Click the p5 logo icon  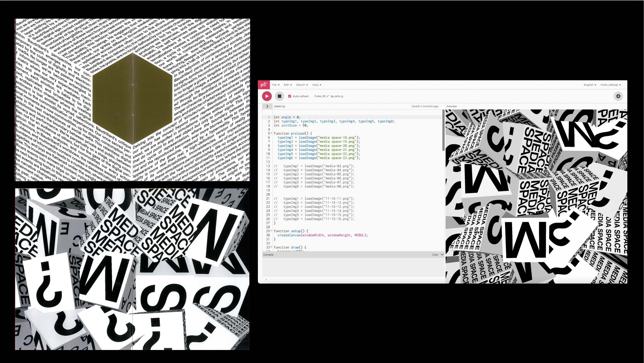click(264, 85)
